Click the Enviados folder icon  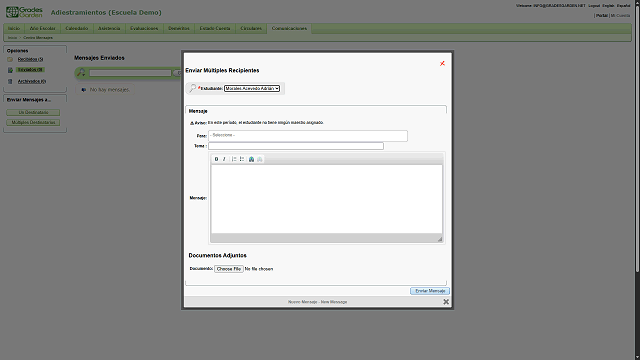[x=10, y=70]
